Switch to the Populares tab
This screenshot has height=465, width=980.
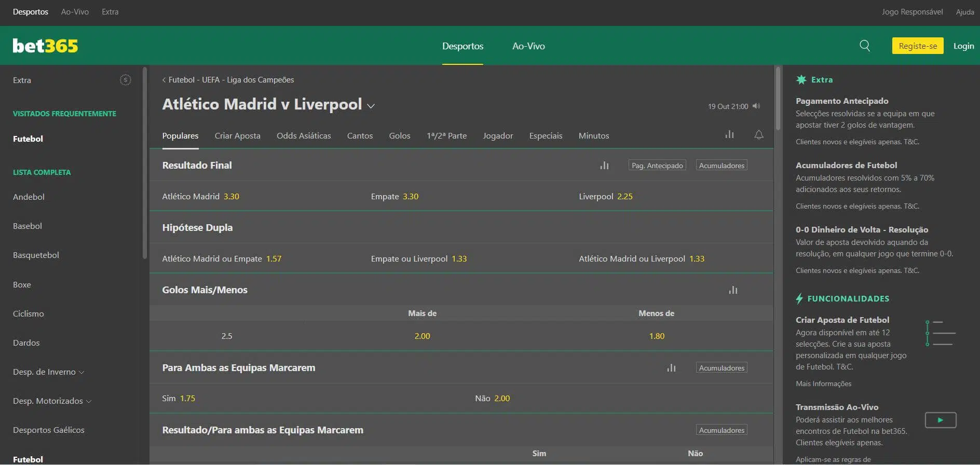coord(180,135)
